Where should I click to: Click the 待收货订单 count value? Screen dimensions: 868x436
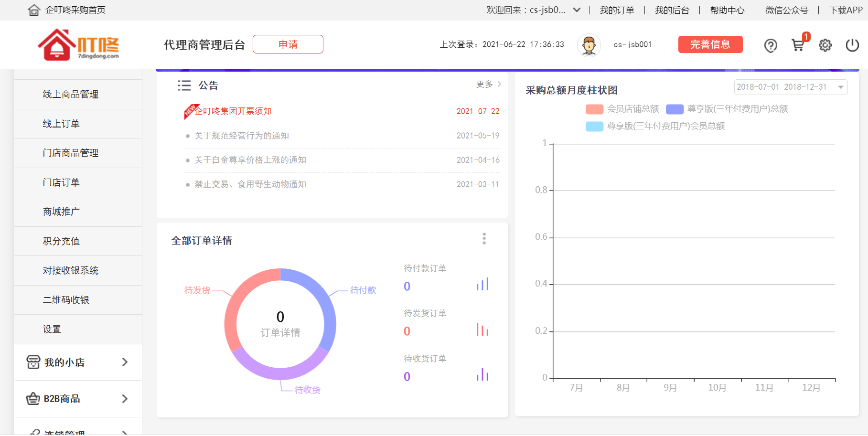(x=407, y=376)
